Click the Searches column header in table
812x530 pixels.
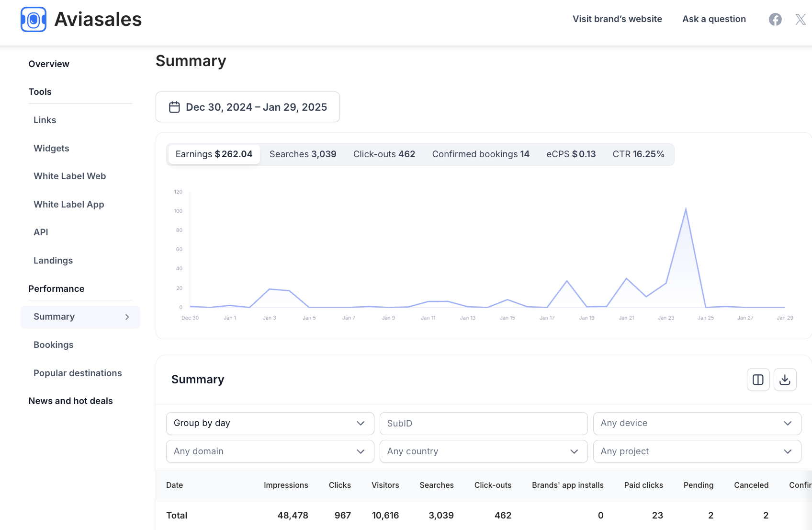437,485
